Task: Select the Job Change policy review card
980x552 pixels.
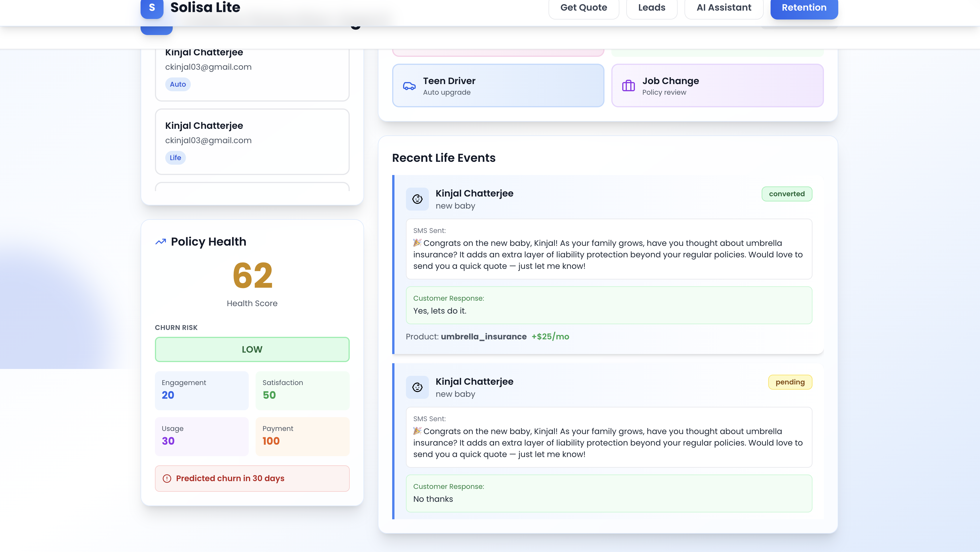Action: coord(717,85)
